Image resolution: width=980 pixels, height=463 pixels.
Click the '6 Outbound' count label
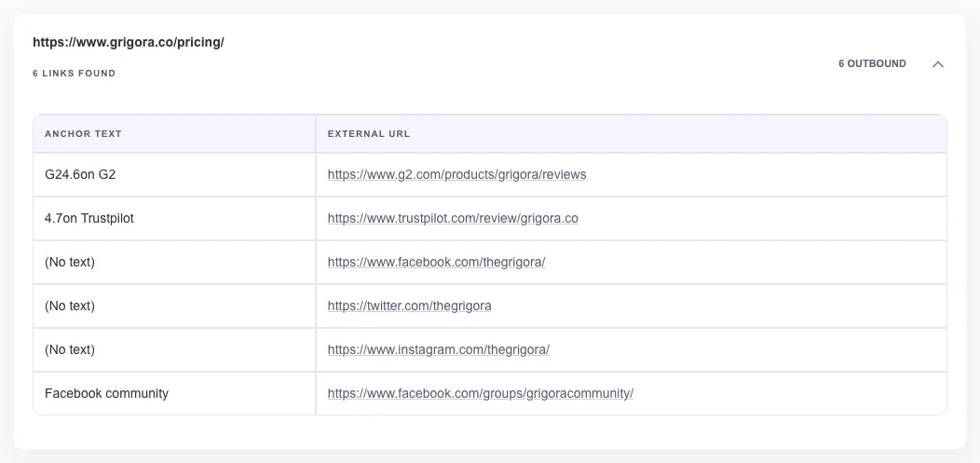pos(872,63)
